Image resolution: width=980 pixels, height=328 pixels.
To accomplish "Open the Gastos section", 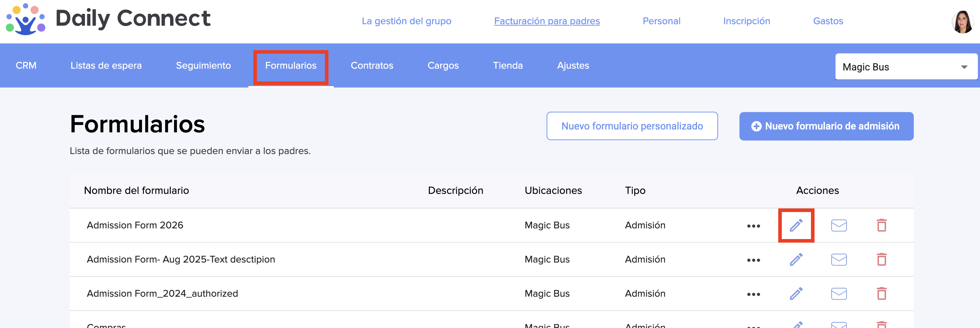I will [828, 21].
